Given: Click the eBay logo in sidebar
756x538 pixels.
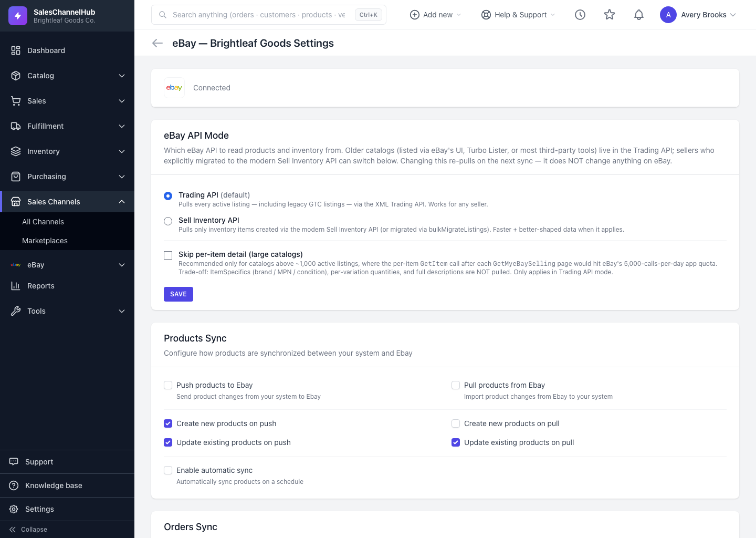Looking at the screenshot, I should pyautogui.click(x=16, y=265).
